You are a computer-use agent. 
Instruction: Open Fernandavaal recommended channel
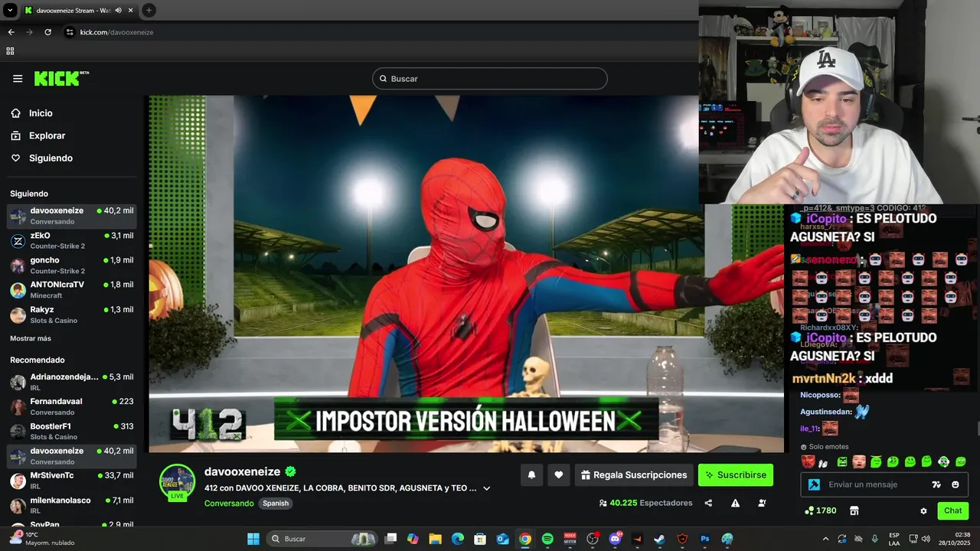point(72,406)
